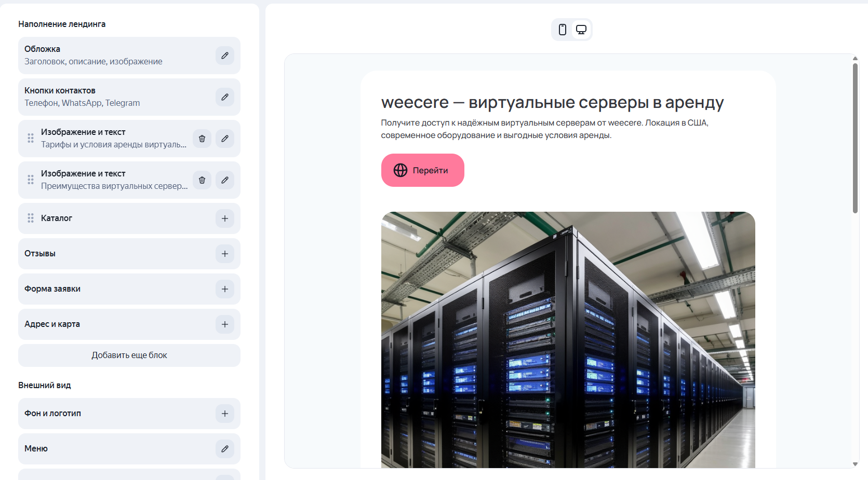This screenshot has height=480, width=868.
Task: Click the pink Перейти button in preview
Action: (423, 170)
